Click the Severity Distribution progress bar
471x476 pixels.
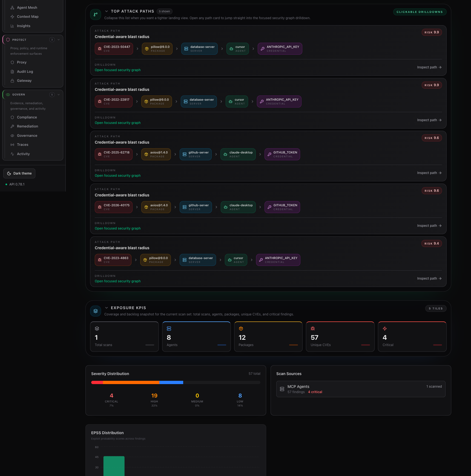(176, 382)
